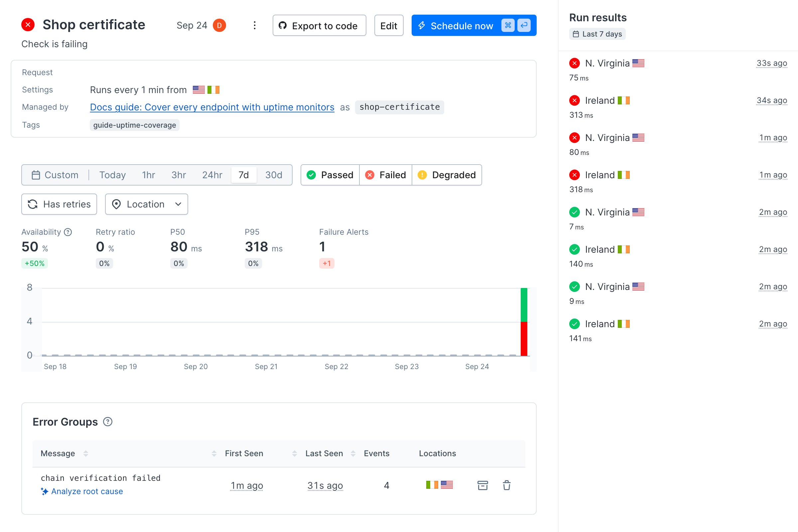Image resolution: width=798 pixels, height=532 pixels.
Task: Click the Ireland flag in Settings row
Action: point(213,90)
